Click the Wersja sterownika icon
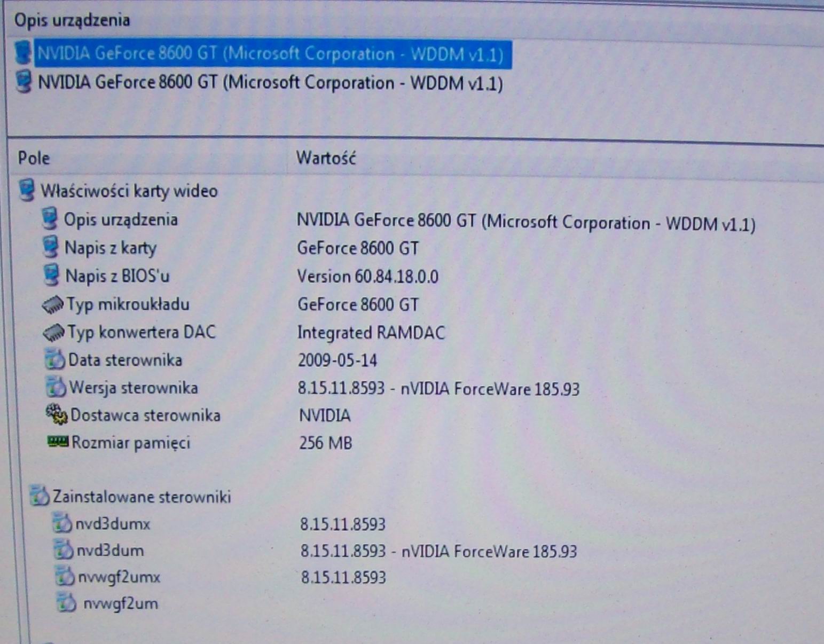 point(56,388)
